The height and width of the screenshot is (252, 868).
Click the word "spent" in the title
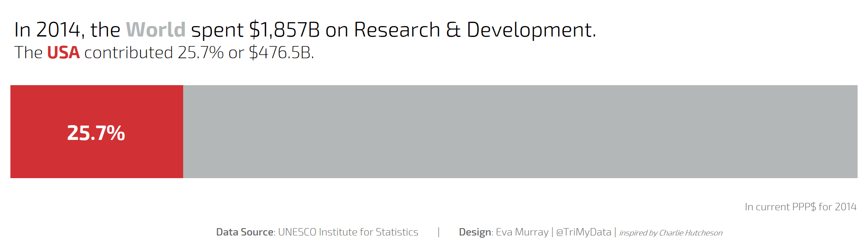[x=217, y=30]
